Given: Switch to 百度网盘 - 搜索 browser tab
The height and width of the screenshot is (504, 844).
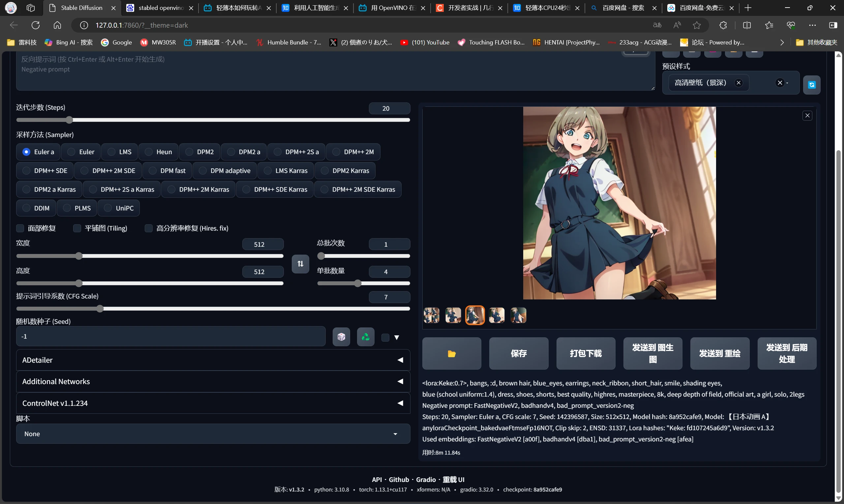Looking at the screenshot, I should click(x=623, y=8).
